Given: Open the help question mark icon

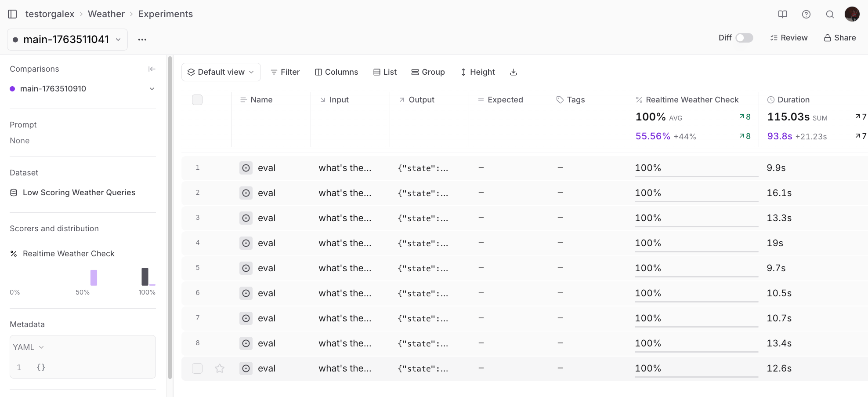Looking at the screenshot, I should coord(806,14).
